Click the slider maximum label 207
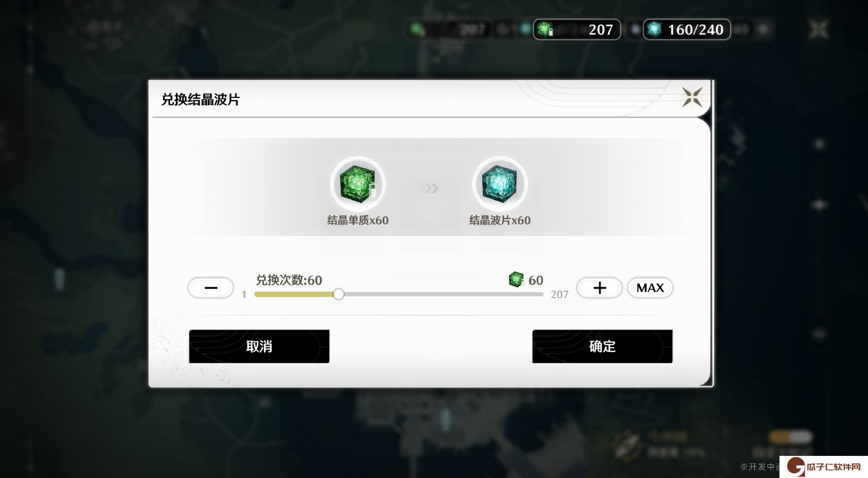Screen dimensions: 868x478 point(559,295)
